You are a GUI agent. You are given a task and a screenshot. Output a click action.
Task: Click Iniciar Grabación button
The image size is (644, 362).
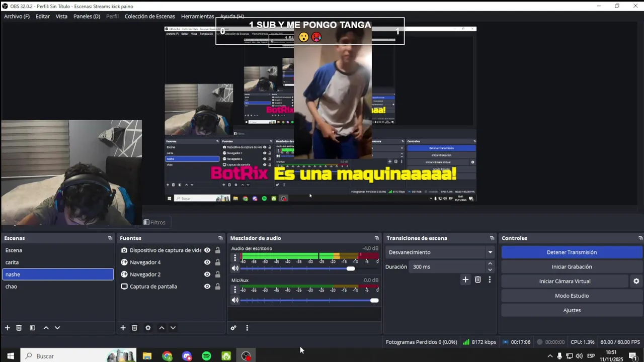(572, 267)
